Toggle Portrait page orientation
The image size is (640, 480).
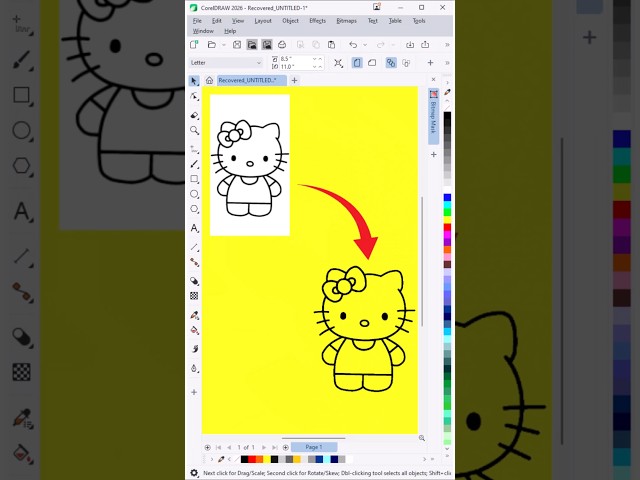[357, 63]
